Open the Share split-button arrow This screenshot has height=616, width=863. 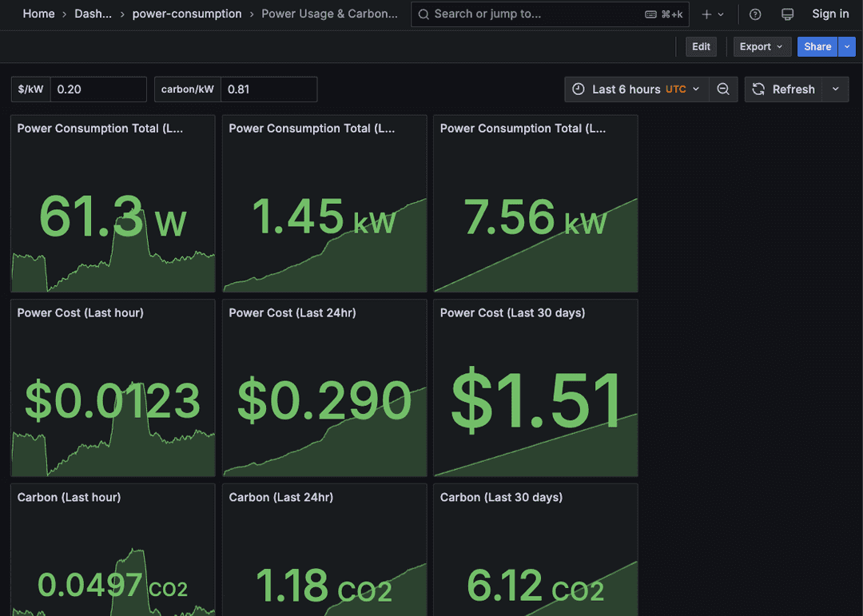847,46
